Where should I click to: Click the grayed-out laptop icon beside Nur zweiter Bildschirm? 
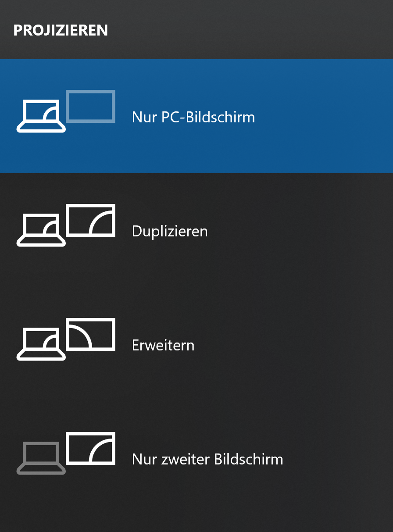click(41, 458)
